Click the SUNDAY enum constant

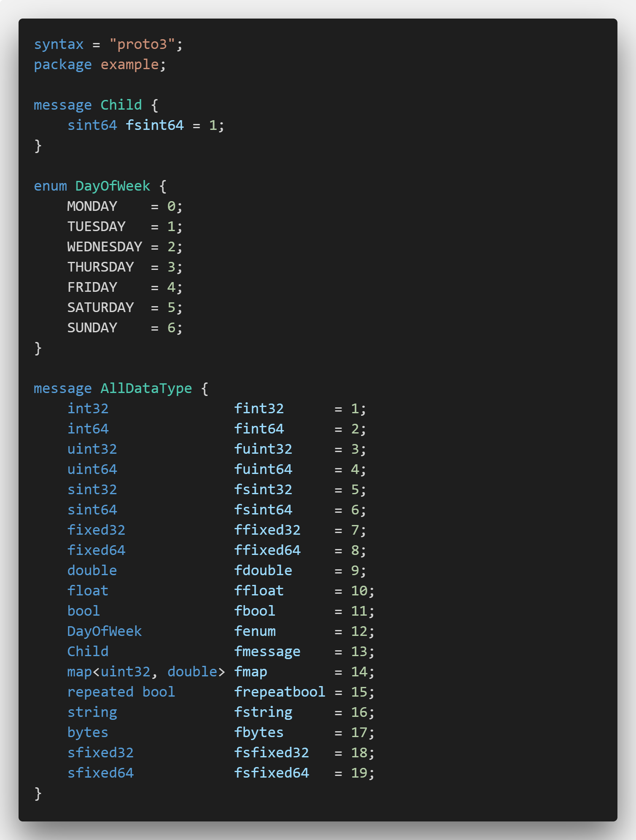pyautogui.click(x=92, y=328)
